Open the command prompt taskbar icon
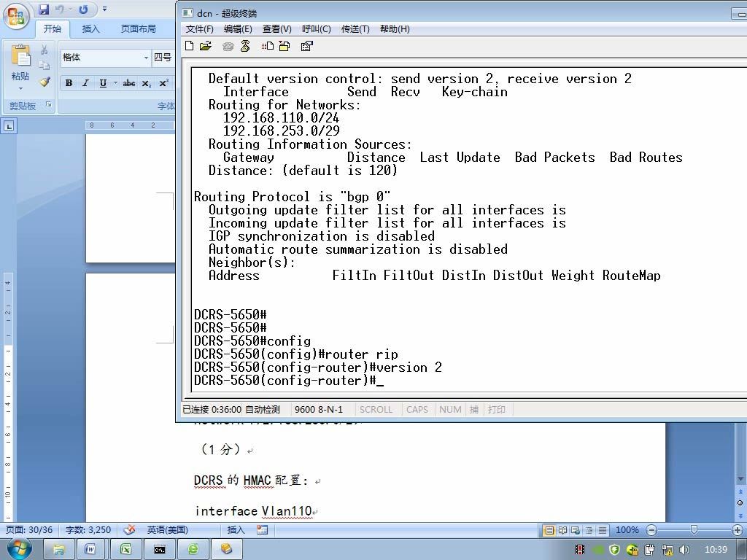Viewport: 747px width, 560px height. click(x=160, y=549)
